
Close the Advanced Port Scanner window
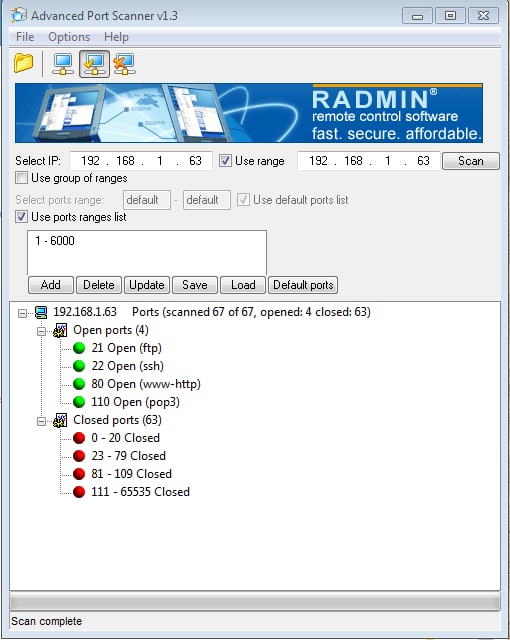[x=483, y=16]
